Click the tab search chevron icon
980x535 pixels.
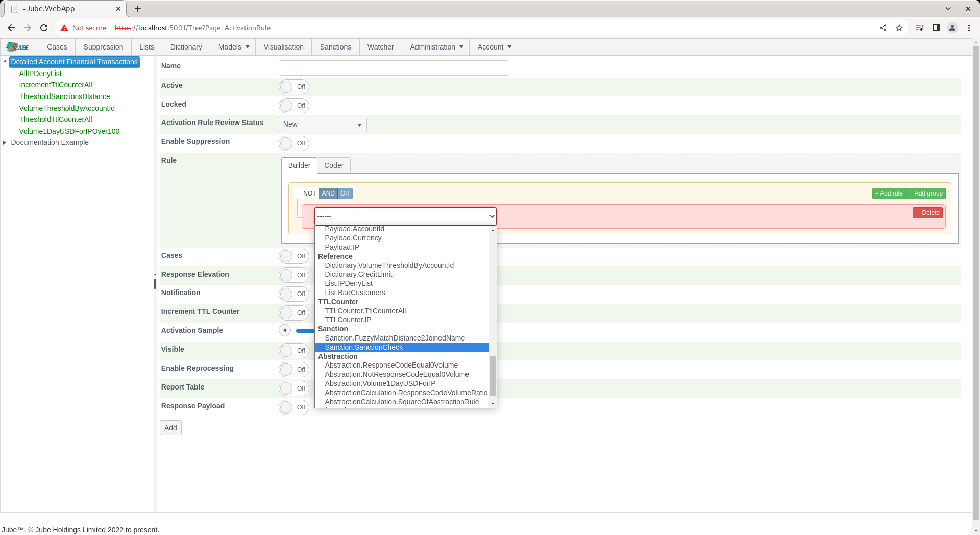coord(948,9)
